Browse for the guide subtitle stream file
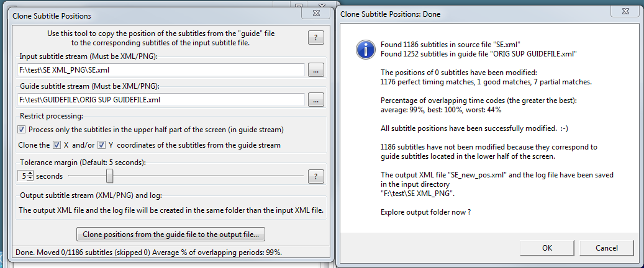Viewport: 644px width, 268px height. point(316,99)
